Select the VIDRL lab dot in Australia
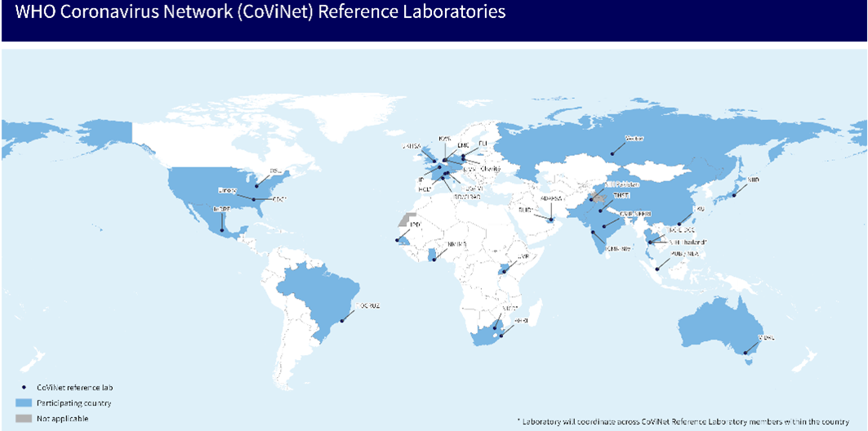The width and height of the screenshot is (868, 431). point(746,353)
